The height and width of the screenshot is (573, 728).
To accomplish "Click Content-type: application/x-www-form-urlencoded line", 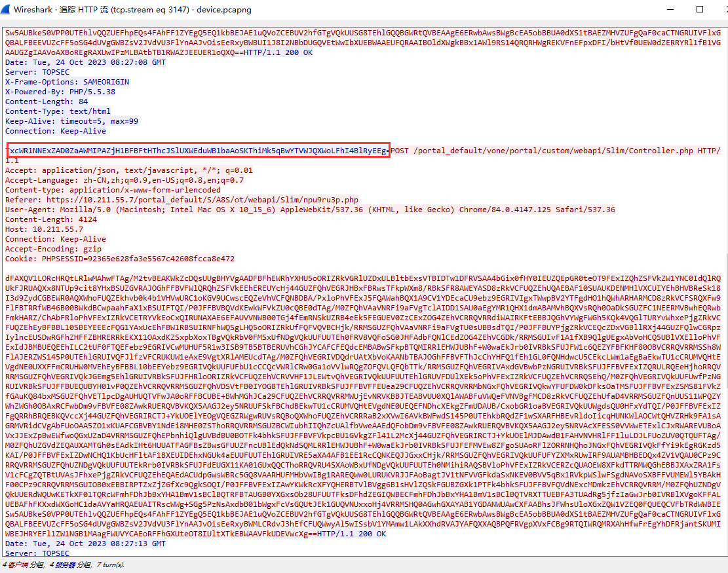I will [113, 190].
